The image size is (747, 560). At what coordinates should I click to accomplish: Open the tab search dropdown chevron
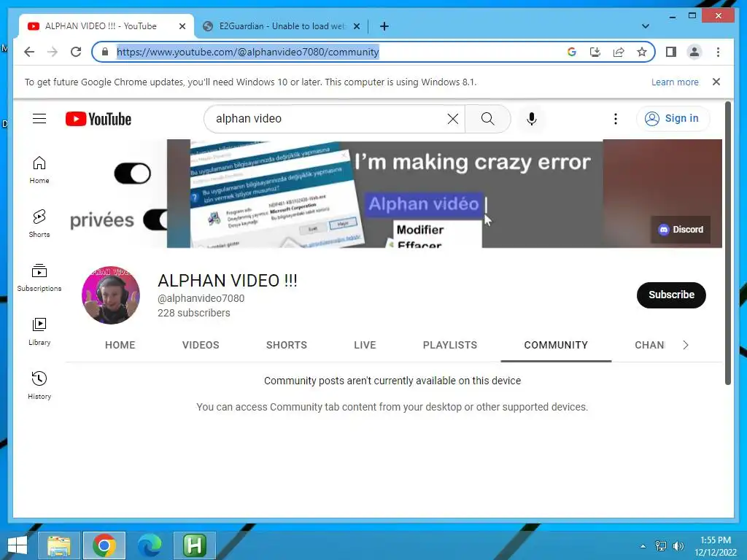(646, 26)
